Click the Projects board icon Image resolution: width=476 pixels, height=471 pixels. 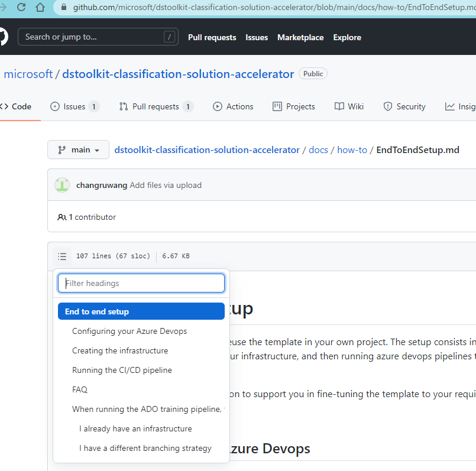point(277,106)
